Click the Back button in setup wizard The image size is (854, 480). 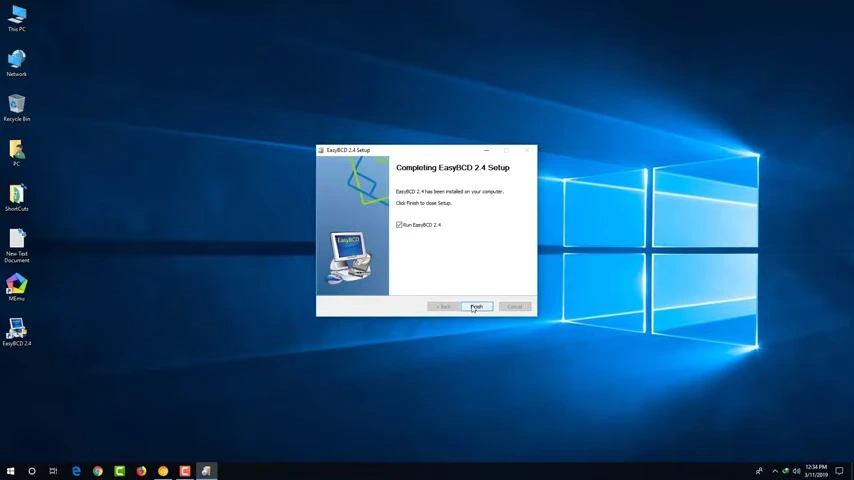[443, 307]
